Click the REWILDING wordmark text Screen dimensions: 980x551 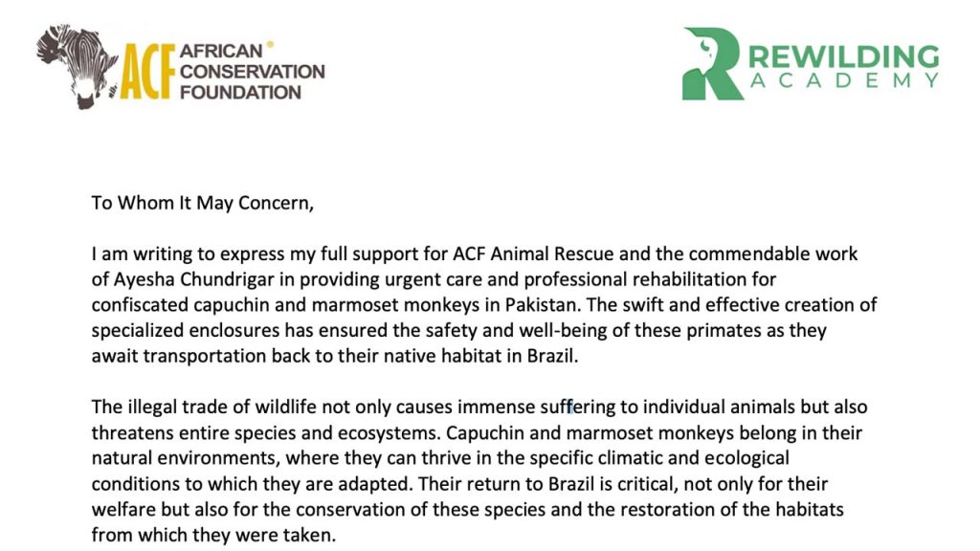[843, 56]
